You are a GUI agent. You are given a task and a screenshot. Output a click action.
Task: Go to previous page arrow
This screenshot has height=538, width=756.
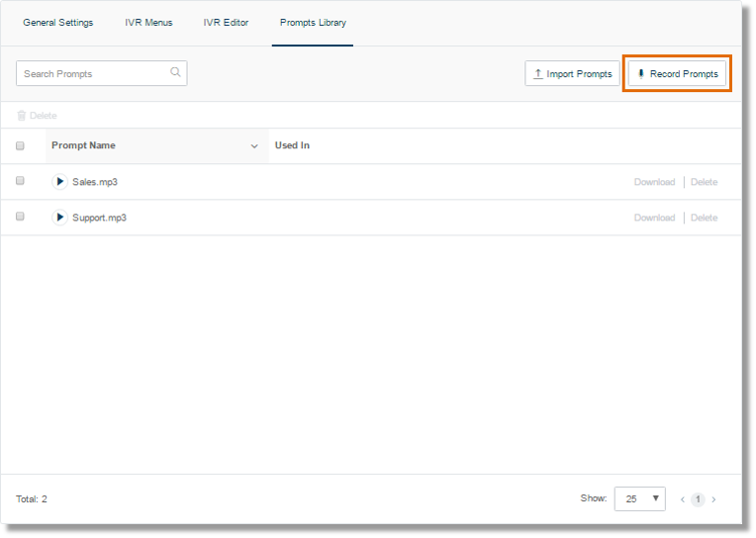click(683, 499)
